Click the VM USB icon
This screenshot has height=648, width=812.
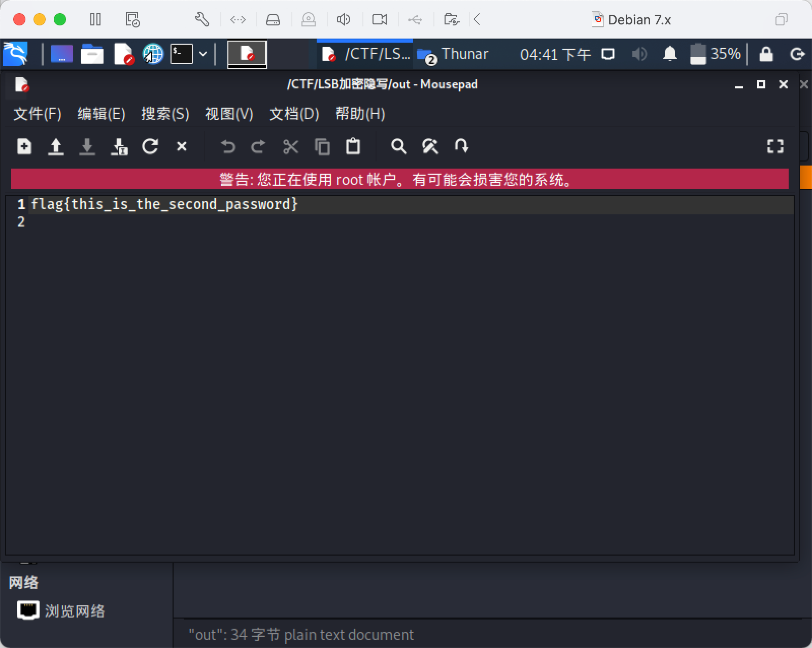point(415,20)
